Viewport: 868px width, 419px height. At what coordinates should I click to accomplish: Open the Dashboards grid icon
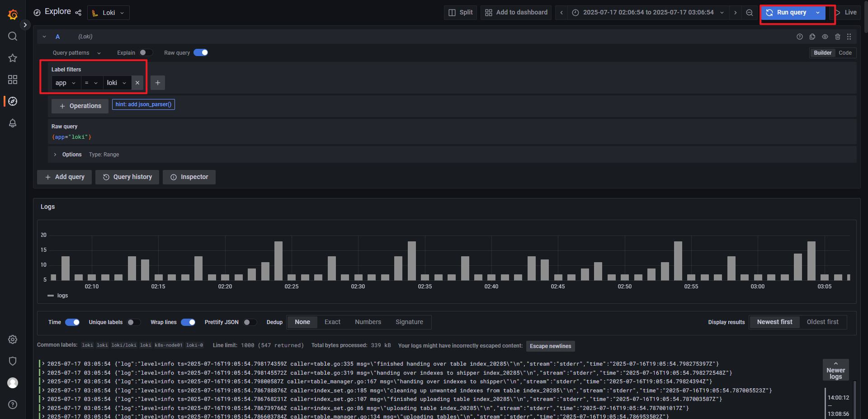click(x=13, y=80)
